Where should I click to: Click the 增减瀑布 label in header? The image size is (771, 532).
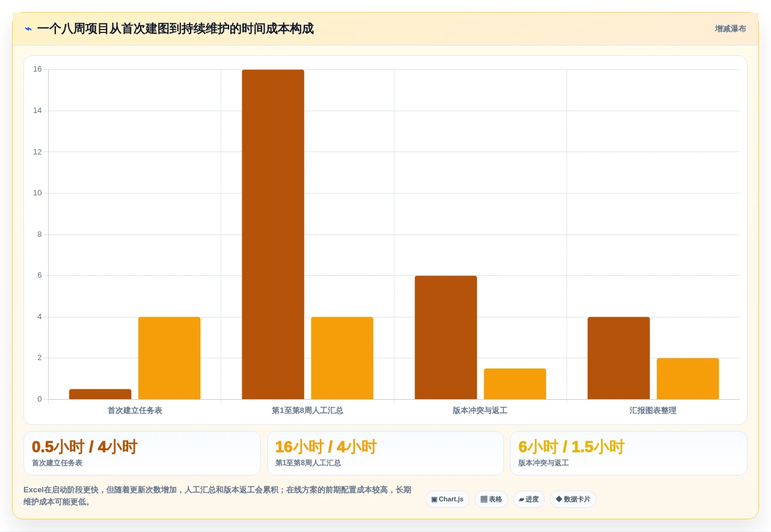pos(730,29)
